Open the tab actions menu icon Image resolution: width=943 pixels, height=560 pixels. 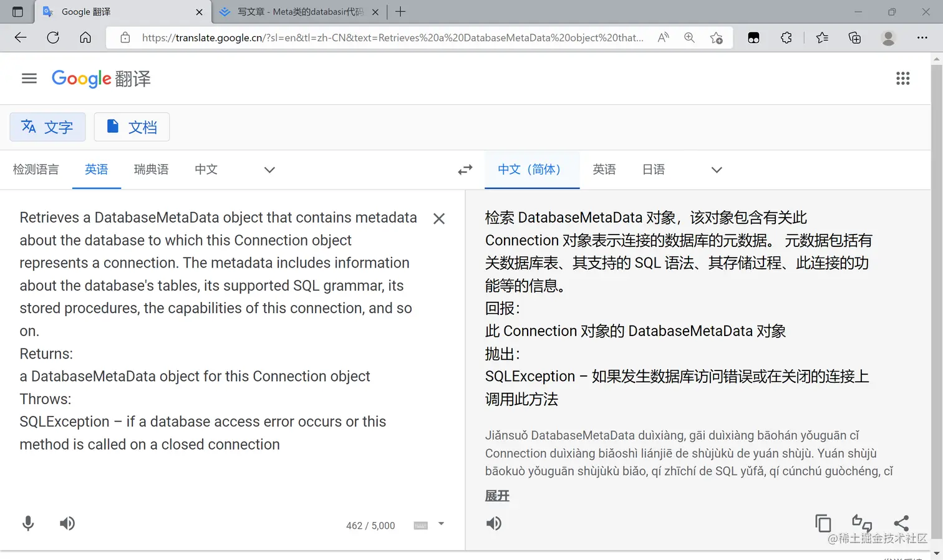coord(17,12)
